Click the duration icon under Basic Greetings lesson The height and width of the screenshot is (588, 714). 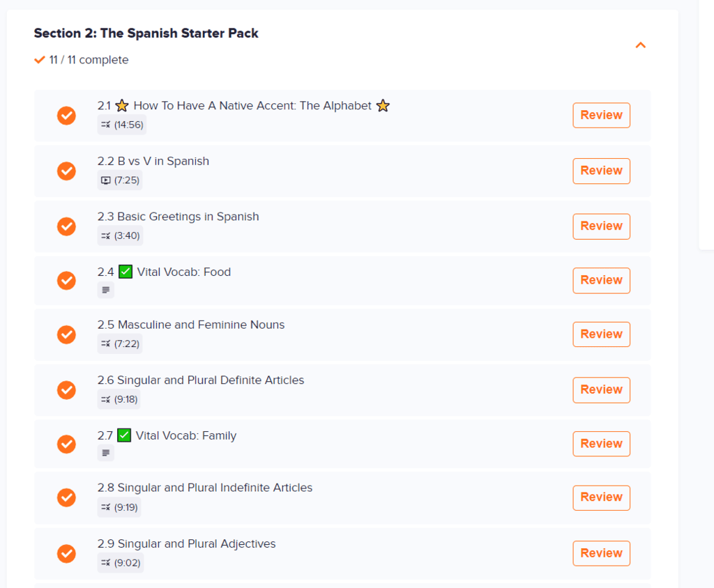[106, 236]
